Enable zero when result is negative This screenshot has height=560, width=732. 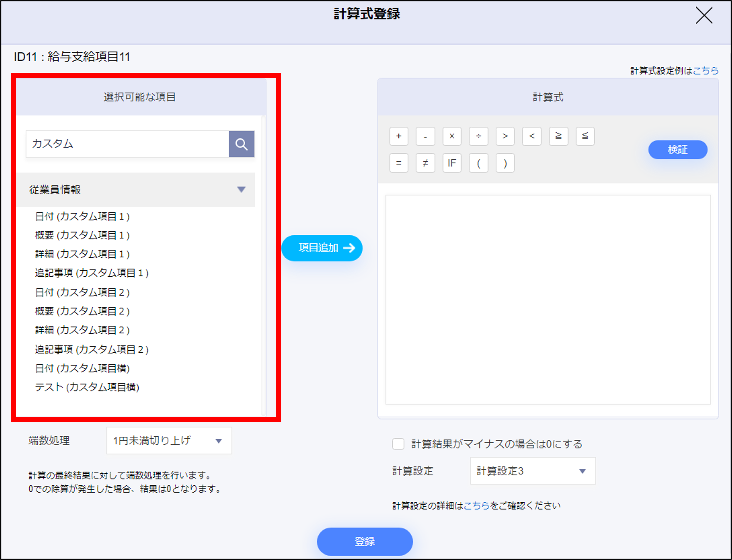398,444
